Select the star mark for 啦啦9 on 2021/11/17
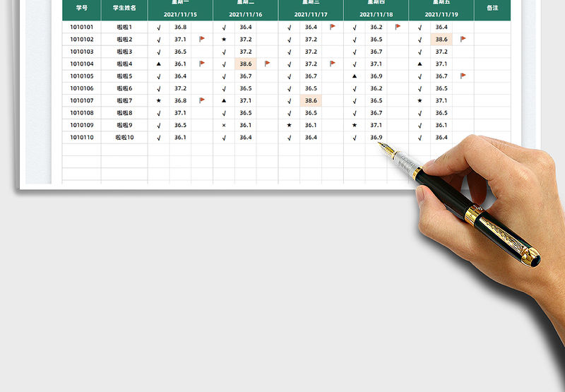 [289, 126]
